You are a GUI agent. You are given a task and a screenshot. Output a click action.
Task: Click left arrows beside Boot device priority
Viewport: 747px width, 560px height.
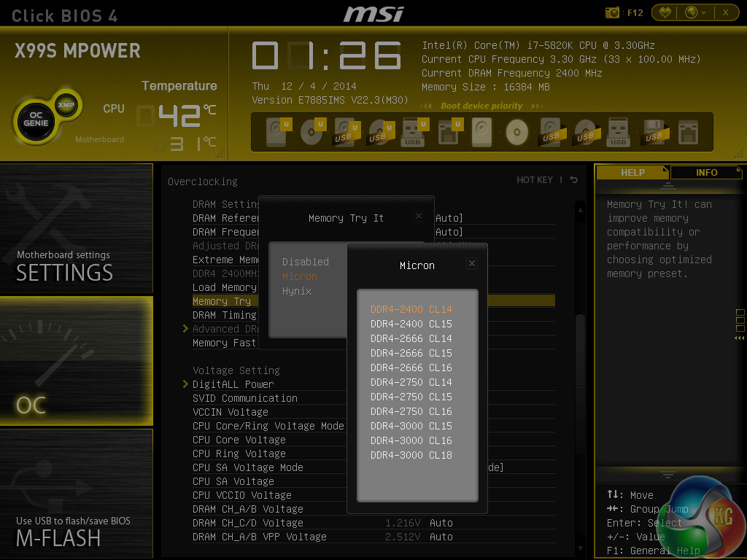pos(426,106)
